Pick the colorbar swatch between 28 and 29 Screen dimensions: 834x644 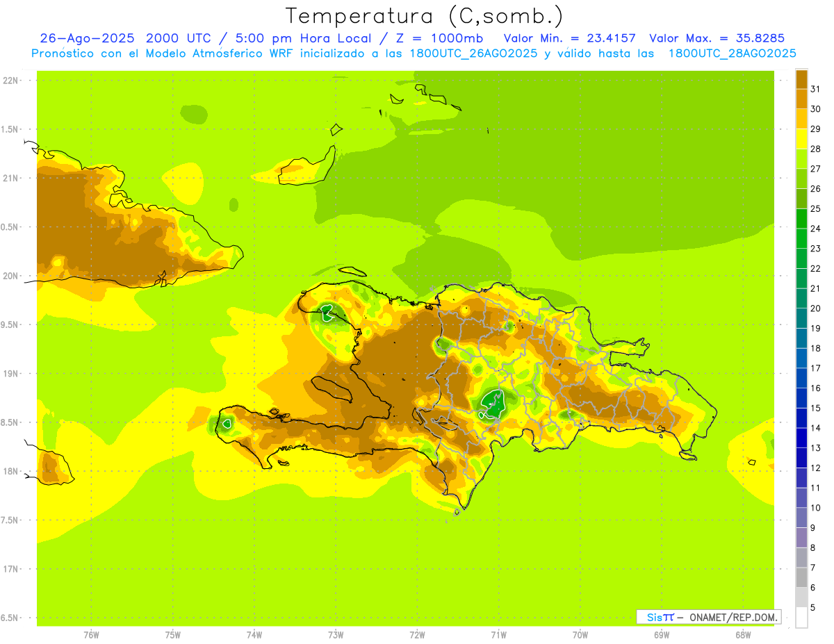click(801, 138)
